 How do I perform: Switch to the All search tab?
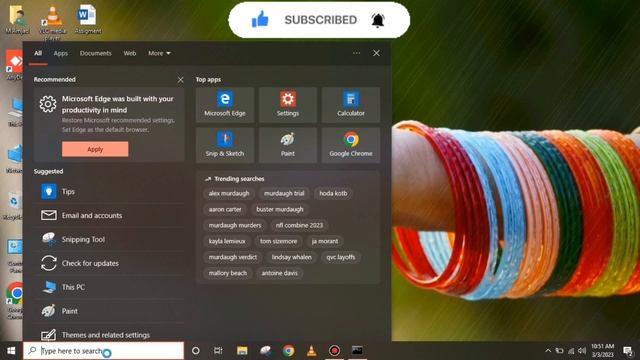click(x=38, y=53)
